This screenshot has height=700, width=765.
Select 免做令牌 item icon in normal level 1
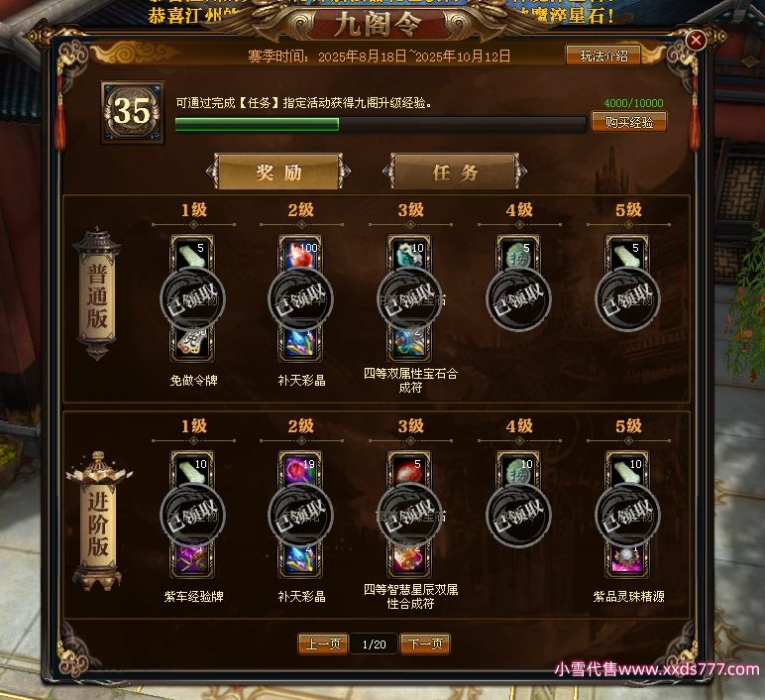coord(192,343)
